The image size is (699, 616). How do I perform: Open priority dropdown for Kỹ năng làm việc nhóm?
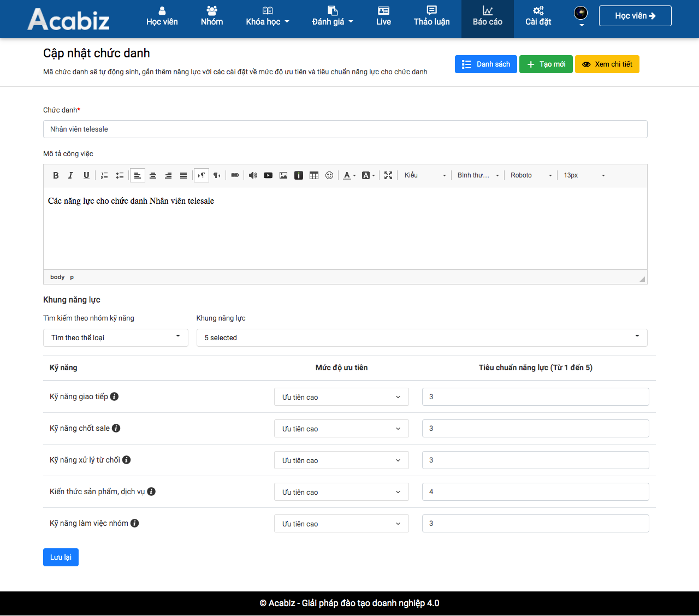pos(341,524)
